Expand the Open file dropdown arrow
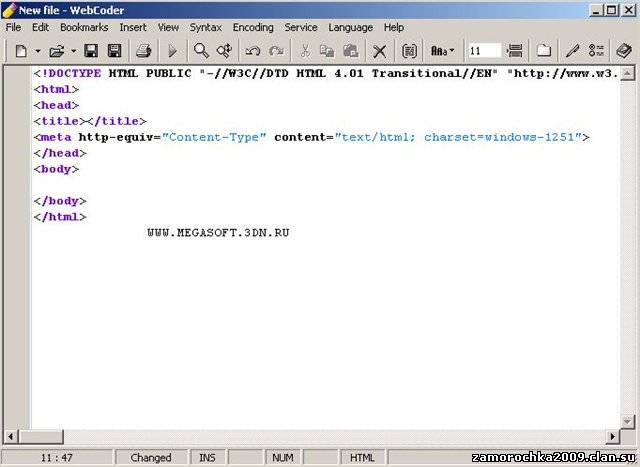 [x=73, y=50]
